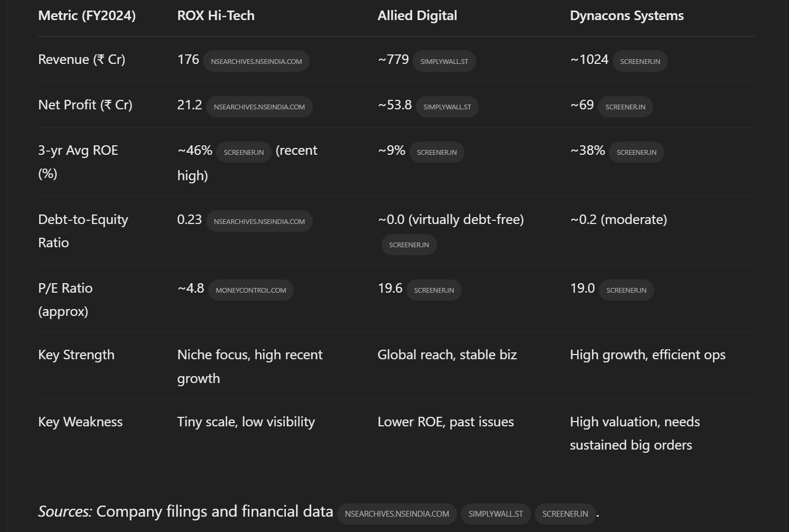The height and width of the screenshot is (532, 789).
Task: Click the ROX Hi-Tech column header
Action: [x=216, y=16]
